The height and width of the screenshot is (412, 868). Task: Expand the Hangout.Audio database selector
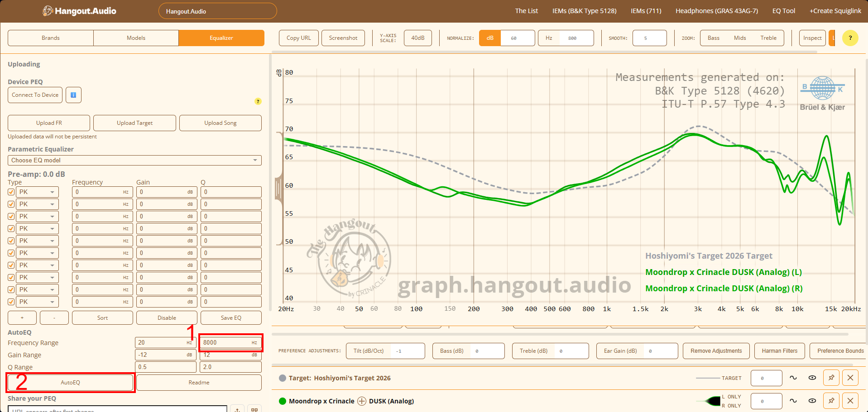(217, 11)
